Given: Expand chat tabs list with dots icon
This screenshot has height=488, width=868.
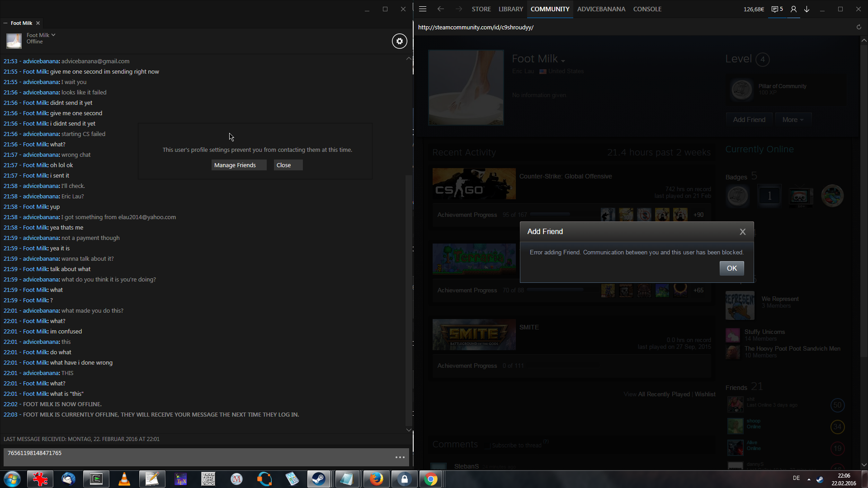Looking at the screenshot, I should click(5, 23).
